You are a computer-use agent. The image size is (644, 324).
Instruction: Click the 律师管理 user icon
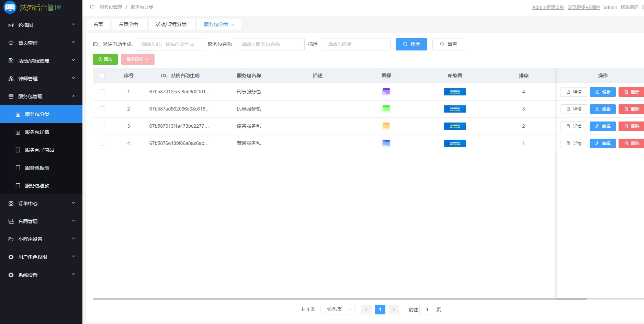(11, 79)
